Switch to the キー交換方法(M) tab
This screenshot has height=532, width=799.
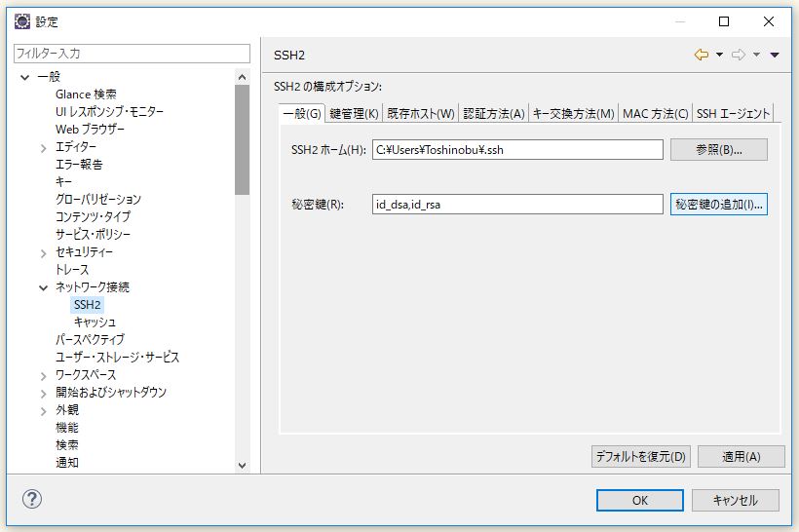(573, 113)
